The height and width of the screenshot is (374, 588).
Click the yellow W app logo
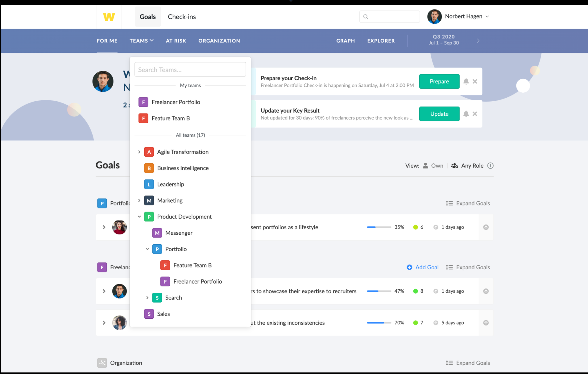click(109, 17)
